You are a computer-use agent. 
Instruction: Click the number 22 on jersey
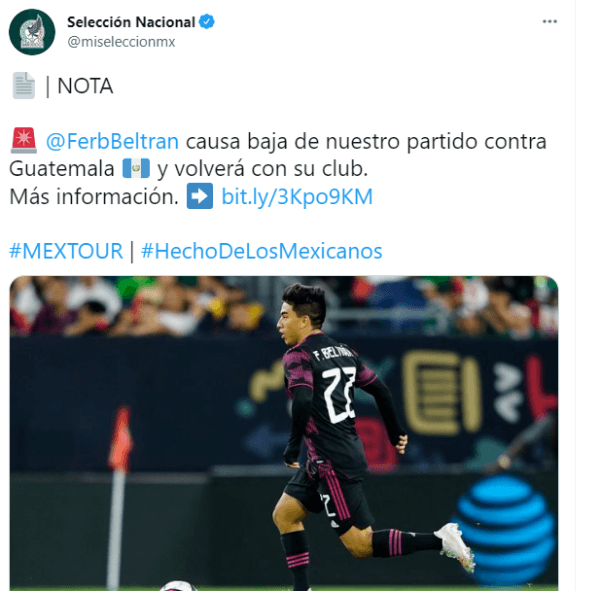pos(339,395)
